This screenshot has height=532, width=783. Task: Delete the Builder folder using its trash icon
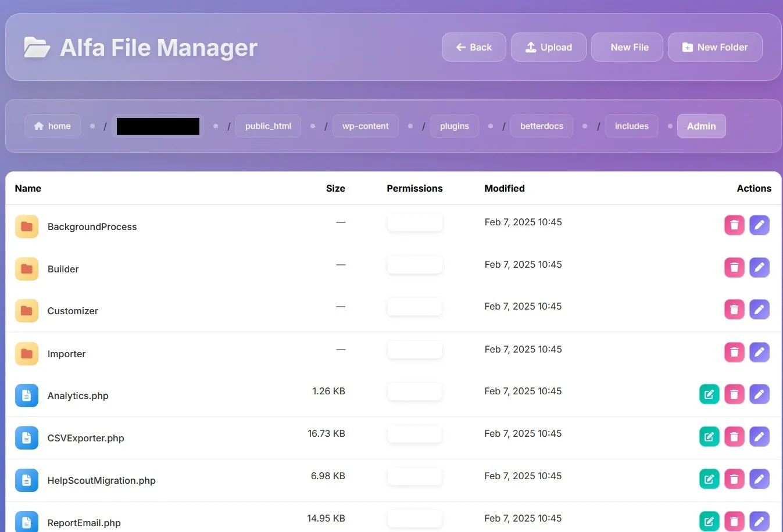734,267
